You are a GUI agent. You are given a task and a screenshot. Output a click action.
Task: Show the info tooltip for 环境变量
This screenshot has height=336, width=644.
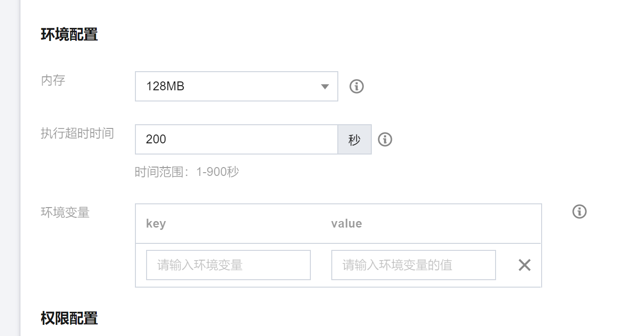click(x=579, y=211)
